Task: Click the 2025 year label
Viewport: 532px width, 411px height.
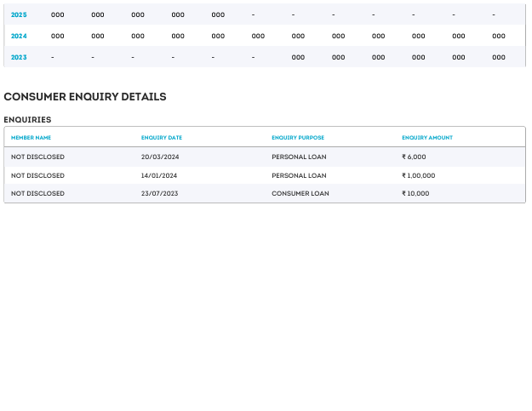Action: (x=19, y=14)
